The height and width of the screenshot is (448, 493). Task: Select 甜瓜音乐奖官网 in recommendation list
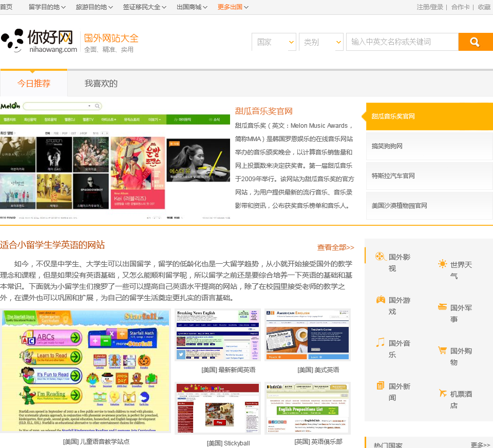tap(429, 116)
